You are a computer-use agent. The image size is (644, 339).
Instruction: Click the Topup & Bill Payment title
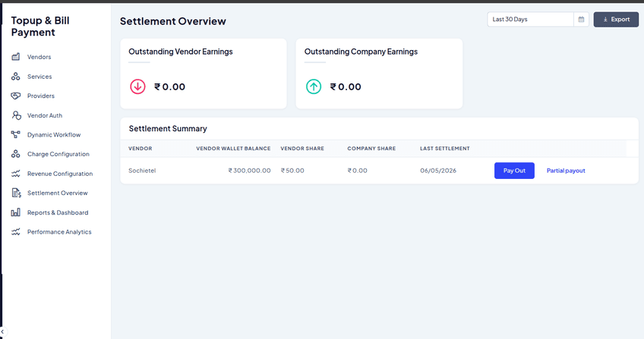tap(40, 27)
